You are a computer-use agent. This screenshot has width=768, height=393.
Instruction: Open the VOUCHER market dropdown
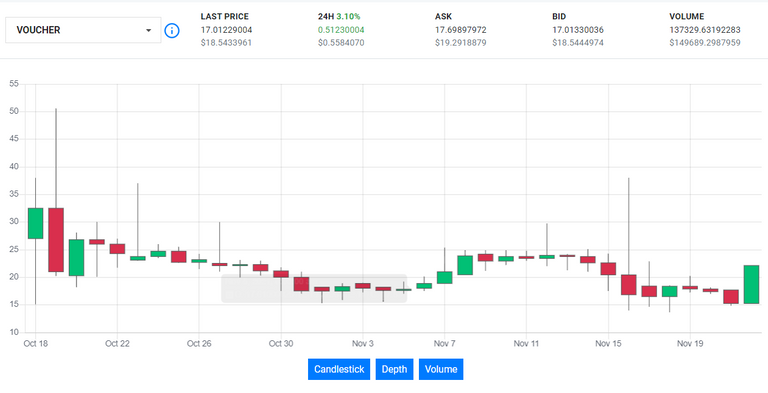click(x=83, y=30)
